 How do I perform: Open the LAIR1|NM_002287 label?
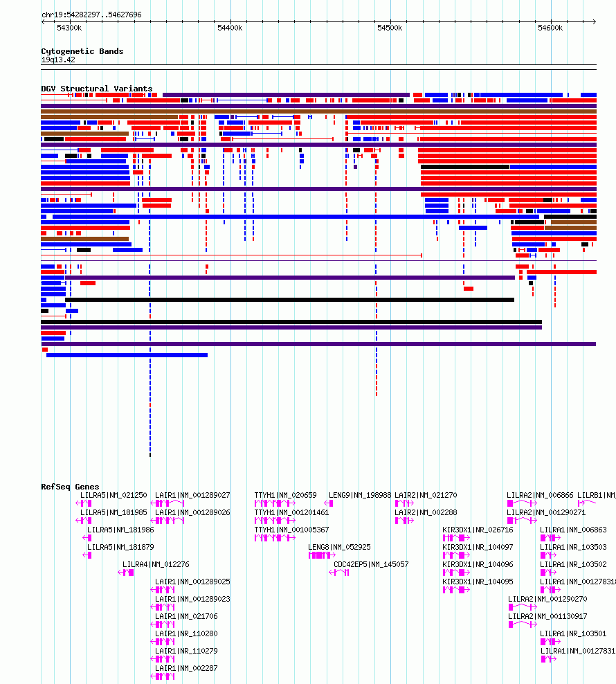186,668
